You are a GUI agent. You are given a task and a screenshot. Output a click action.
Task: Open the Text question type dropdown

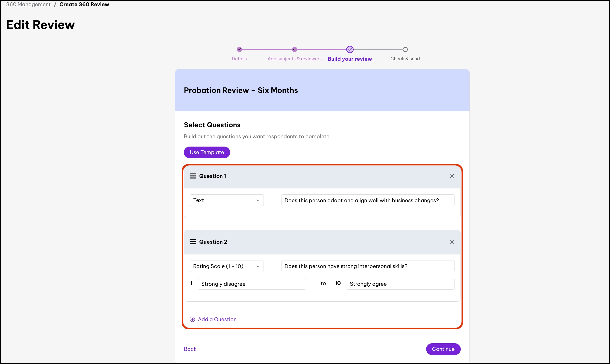(226, 200)
